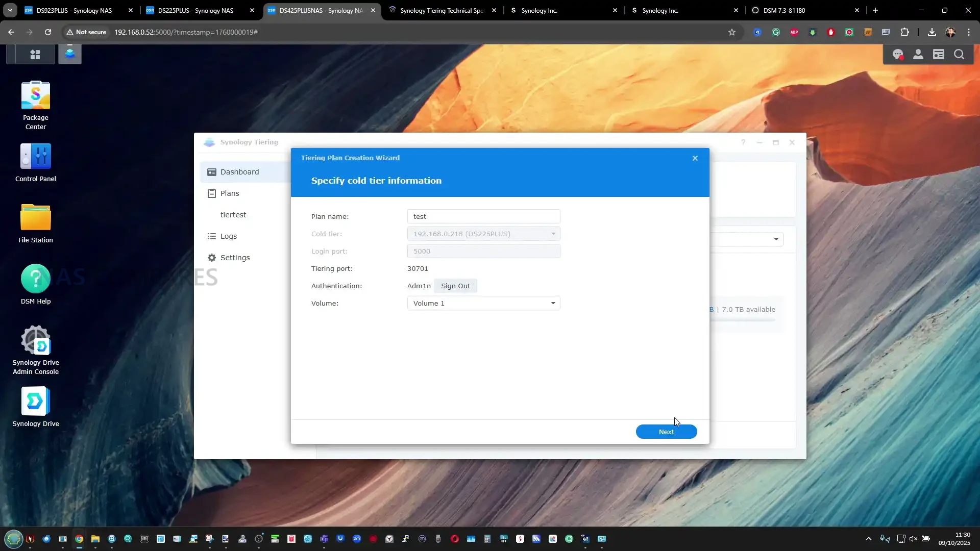Click the Next button
Screen dimensions: 980x551
tap(666, 432)
